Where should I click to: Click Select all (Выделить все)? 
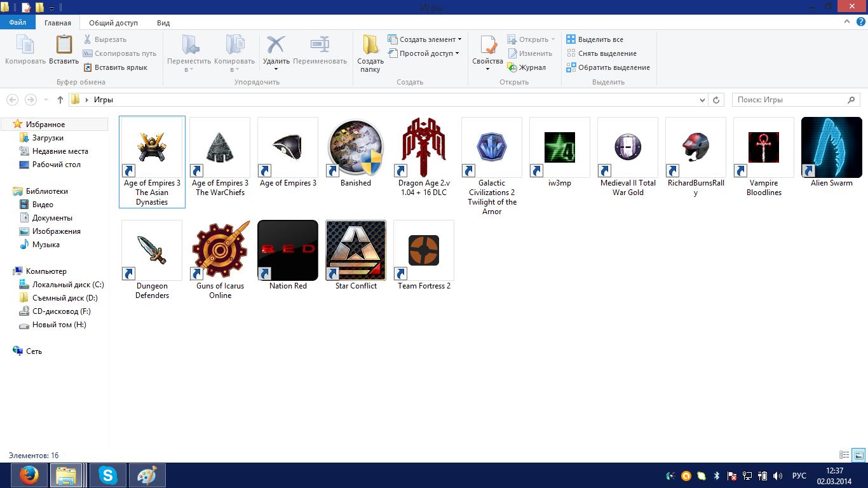click(595, 39)
